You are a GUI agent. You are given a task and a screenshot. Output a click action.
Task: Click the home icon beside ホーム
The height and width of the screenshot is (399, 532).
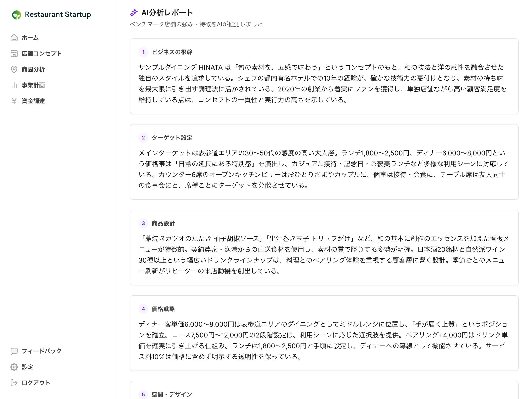(x=14, y=38)
